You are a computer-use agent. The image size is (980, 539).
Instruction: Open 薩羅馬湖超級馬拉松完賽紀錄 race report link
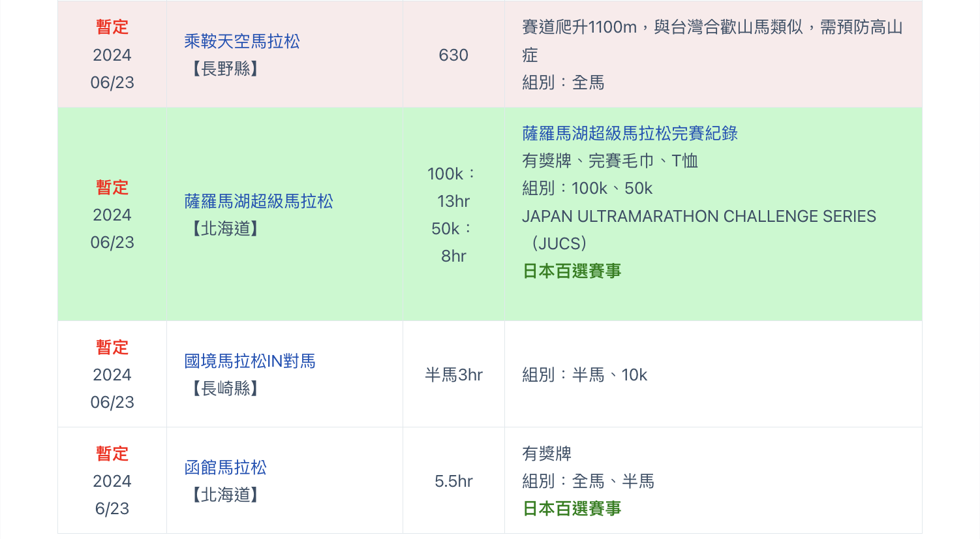tap(630, 134)
